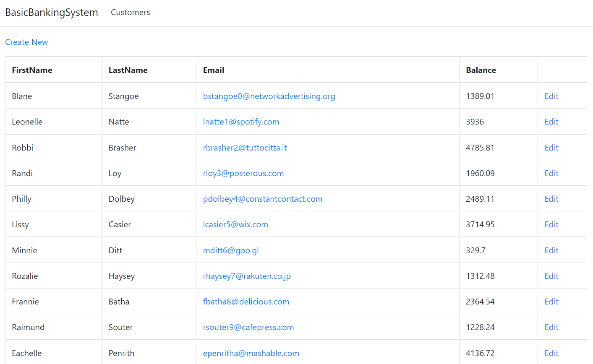Open email link rbrasher2@tuttocitta.it

tap(245, 147)
